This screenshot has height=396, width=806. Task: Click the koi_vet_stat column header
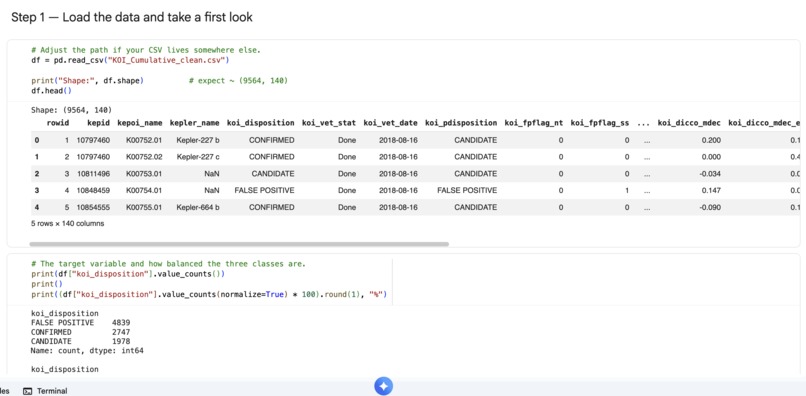pyautogui.click(x=329, y=123)
